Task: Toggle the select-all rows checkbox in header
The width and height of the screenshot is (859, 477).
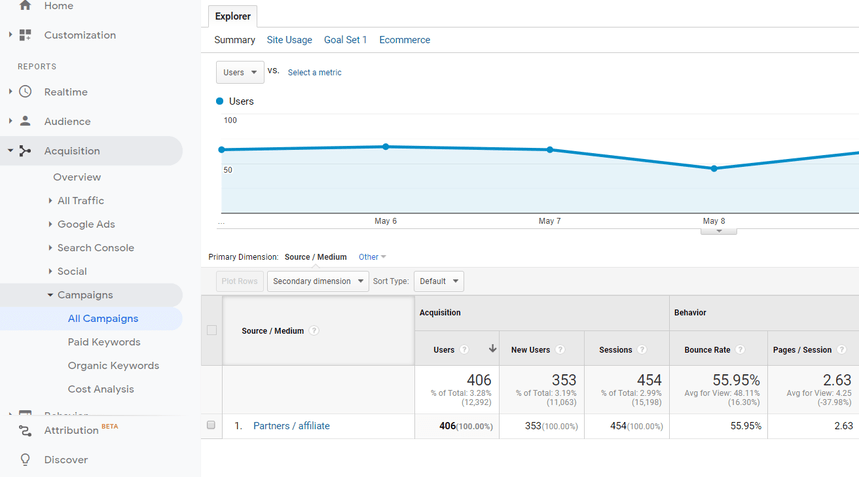Action: click(x=211, y=331)
